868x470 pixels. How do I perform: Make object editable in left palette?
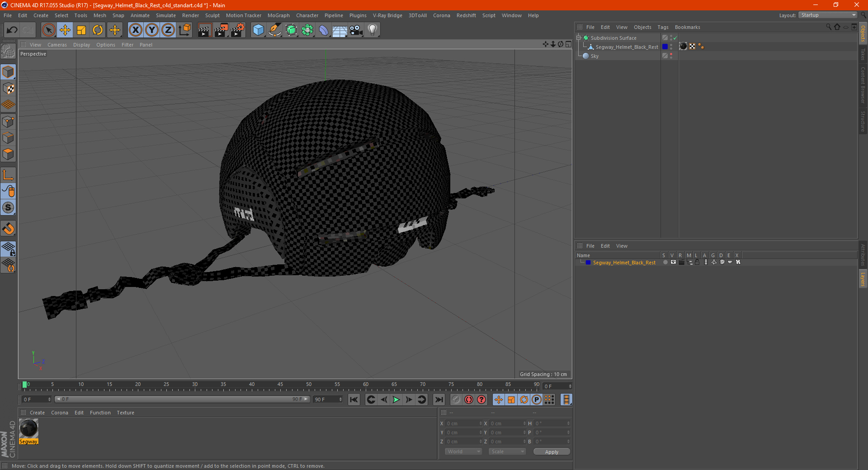tap(8, 51)
